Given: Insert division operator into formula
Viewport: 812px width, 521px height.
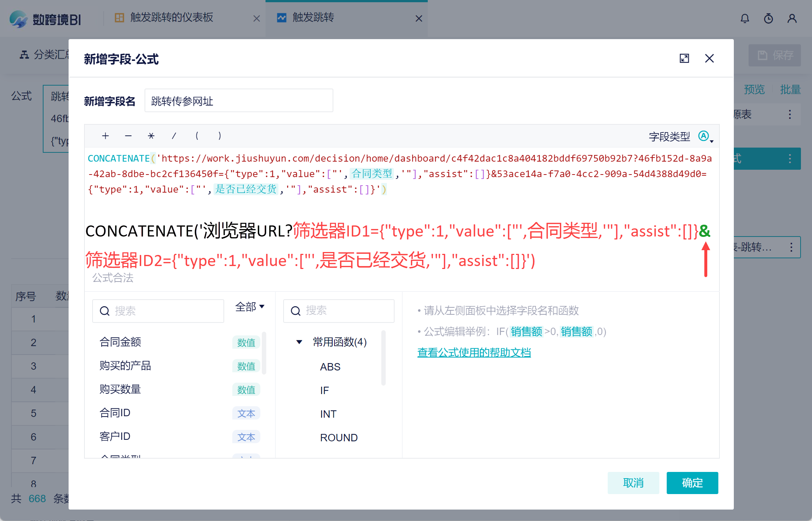Looking at the screenshot, I should click(x=174, y=136).
